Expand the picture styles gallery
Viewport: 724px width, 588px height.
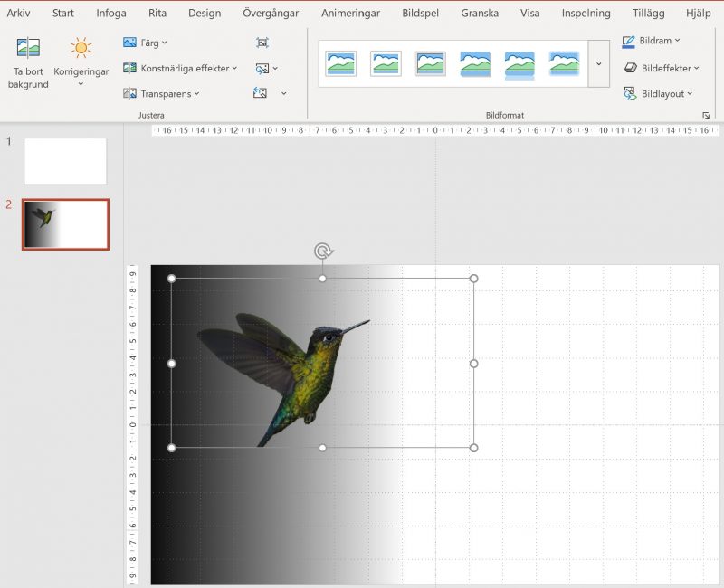599,63
